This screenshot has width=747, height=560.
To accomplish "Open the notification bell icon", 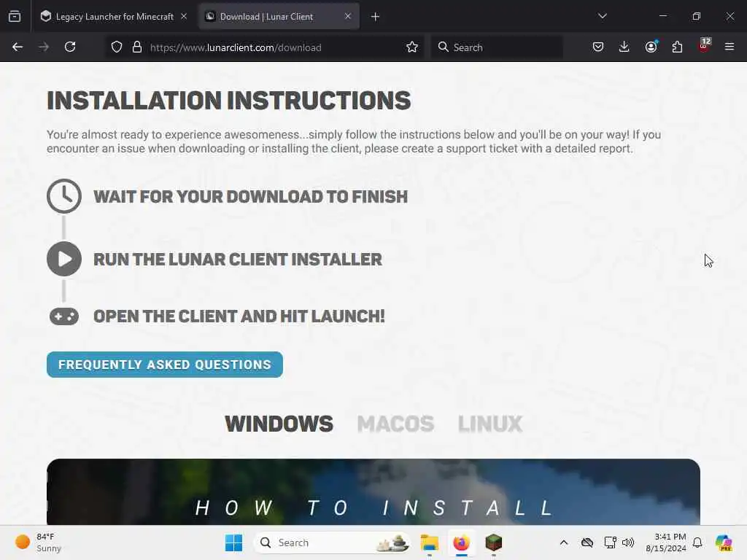I will point(697,542).
